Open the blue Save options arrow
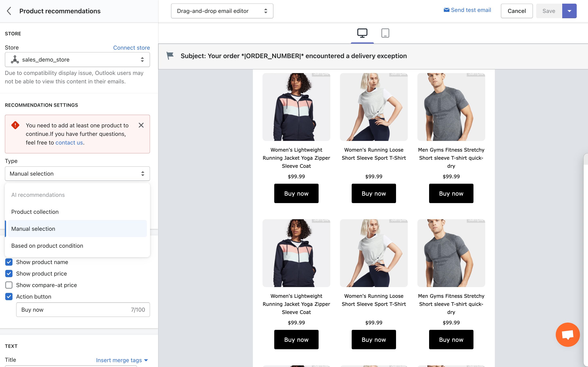 tap(569, 11)
